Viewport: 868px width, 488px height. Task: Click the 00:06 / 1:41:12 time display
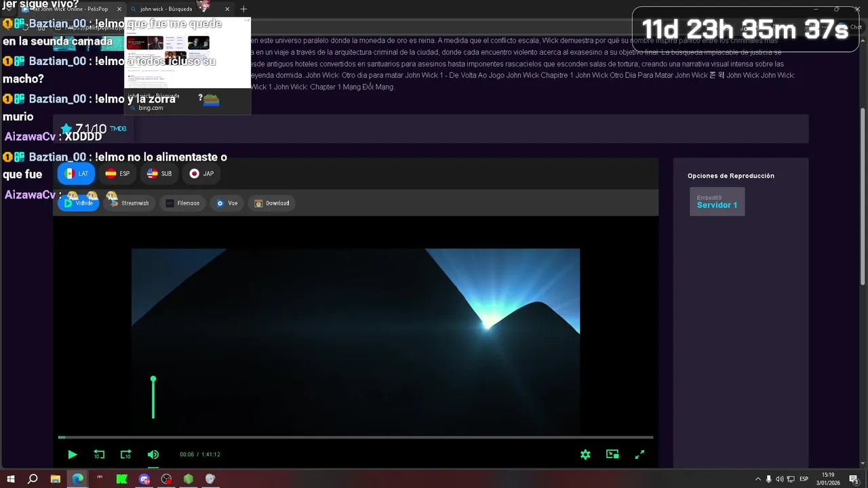click(199, 455)
